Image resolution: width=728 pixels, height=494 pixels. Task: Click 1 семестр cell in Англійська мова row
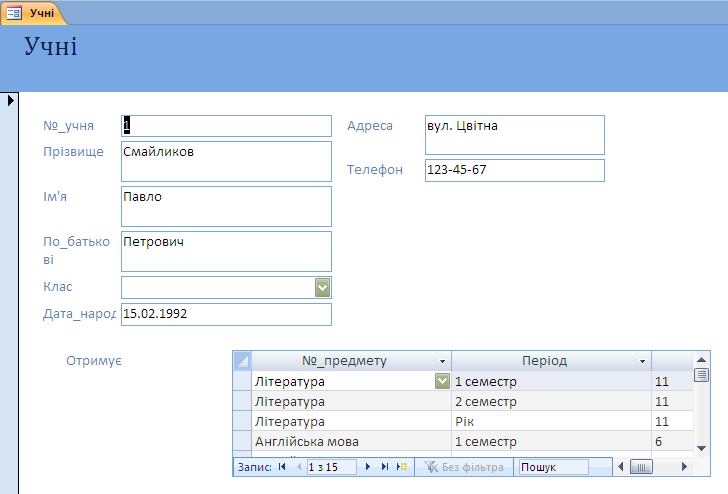(551, 441)
